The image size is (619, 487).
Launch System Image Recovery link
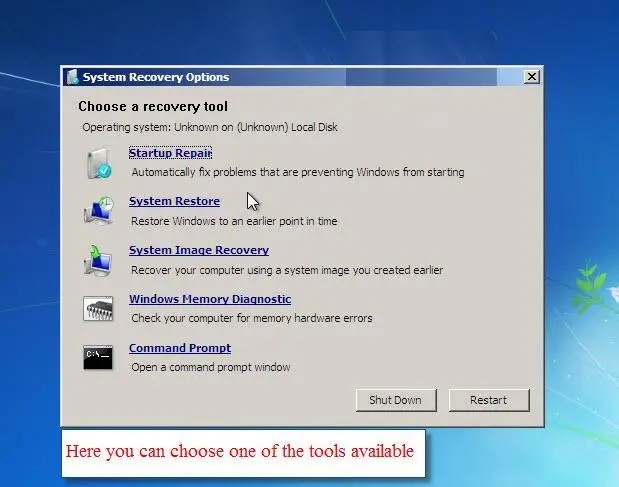point(199,250)
